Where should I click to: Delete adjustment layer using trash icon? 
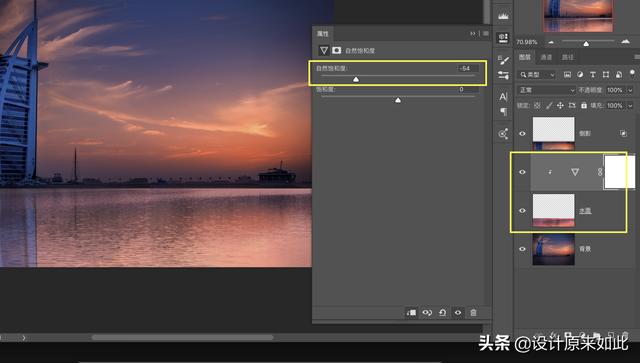473,312
